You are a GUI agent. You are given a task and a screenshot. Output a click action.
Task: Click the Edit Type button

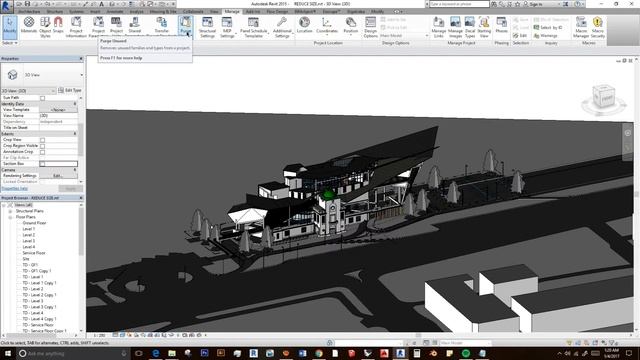tap(70, 90)
